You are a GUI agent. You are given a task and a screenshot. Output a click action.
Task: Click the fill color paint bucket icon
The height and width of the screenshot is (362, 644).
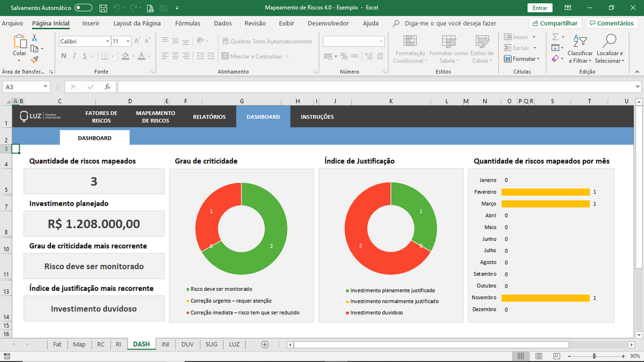(x=125, y=56)
